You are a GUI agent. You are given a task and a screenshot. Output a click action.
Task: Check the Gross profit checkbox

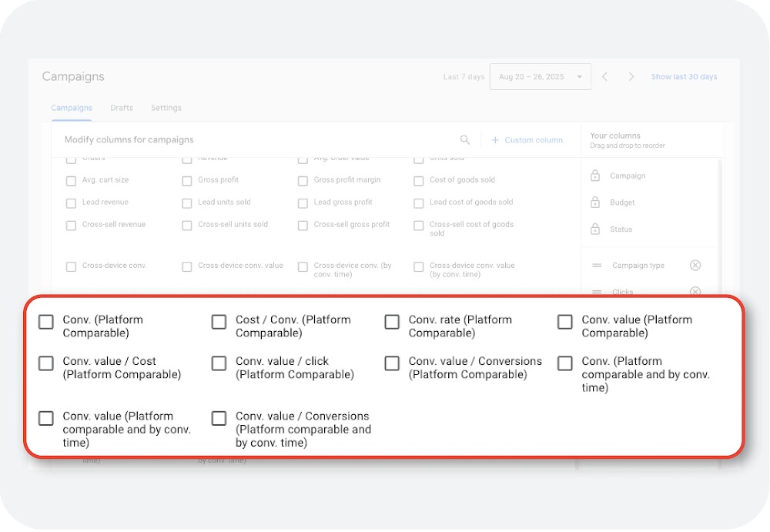click(186, 180)
